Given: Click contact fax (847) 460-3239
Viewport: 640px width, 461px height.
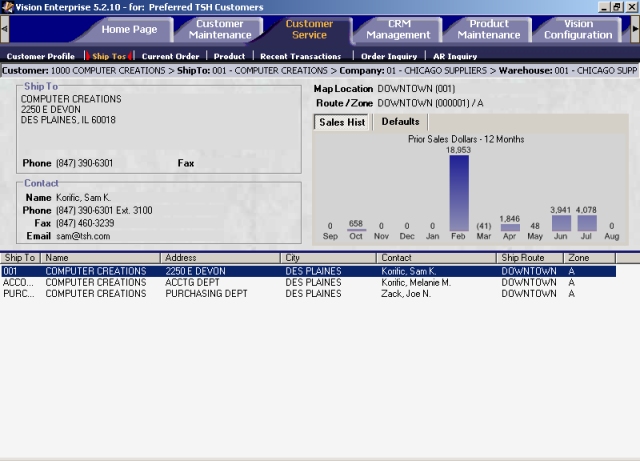Looking at the screenshot, I should pyautogui.click(x=85, y=223).
